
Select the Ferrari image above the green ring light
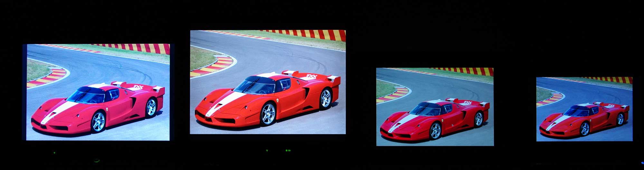pyautogui.click(x=98, y=92)
